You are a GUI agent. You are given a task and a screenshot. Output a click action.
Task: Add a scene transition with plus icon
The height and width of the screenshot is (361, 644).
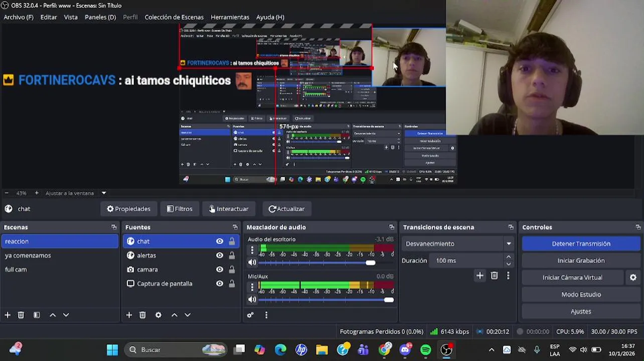pos(480,275)
